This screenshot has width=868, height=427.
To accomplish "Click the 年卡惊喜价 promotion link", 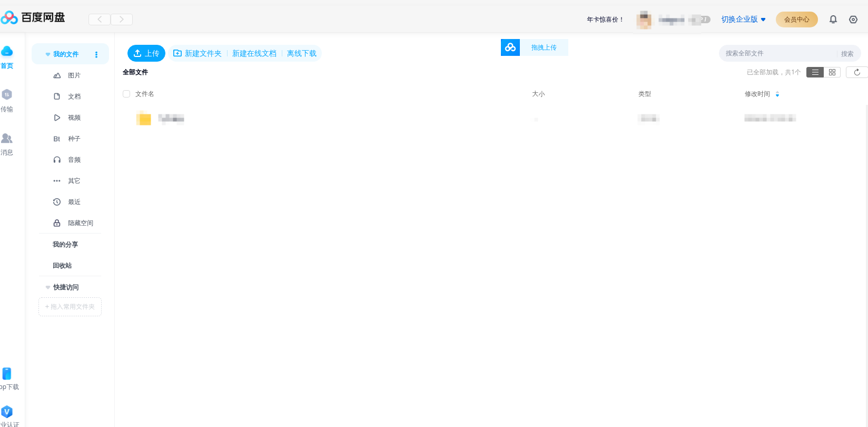I will pyautogui.click(x=605, y=20).
